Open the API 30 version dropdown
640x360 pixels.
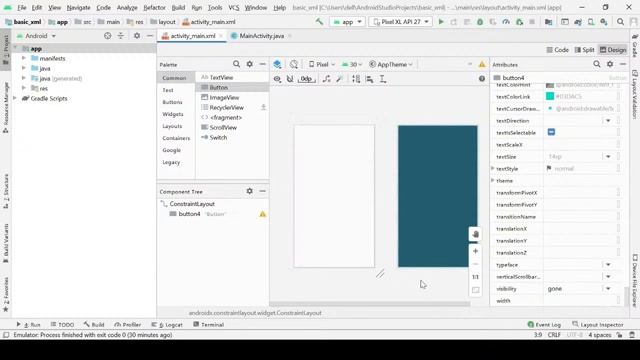pos(351,64)
